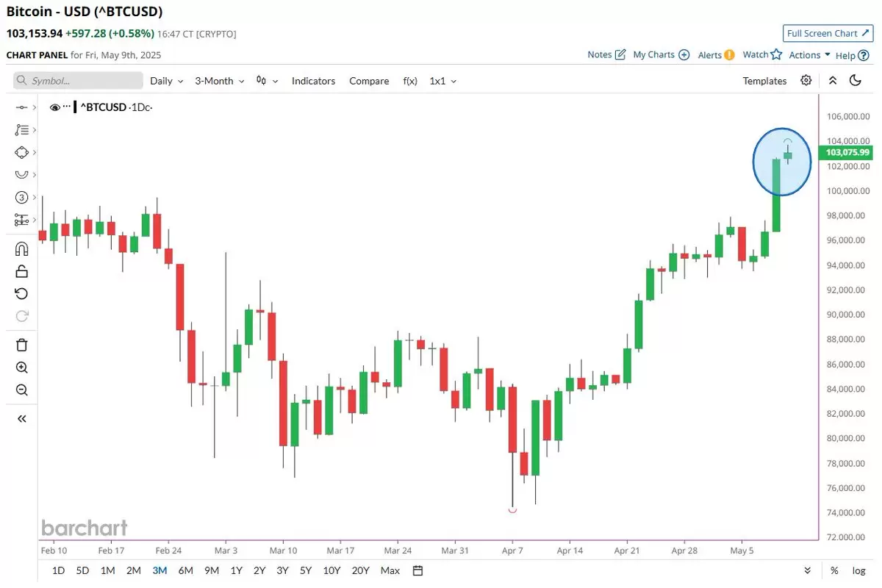The width and height of the screenshot is (882, 588).
Task: Click the Symbol search field
Action: point(78,81)
